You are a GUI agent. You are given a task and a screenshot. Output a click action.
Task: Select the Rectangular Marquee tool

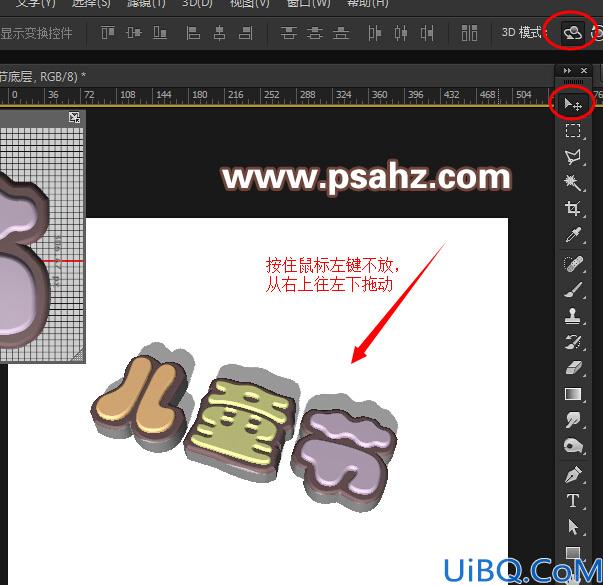coord(573,130)
